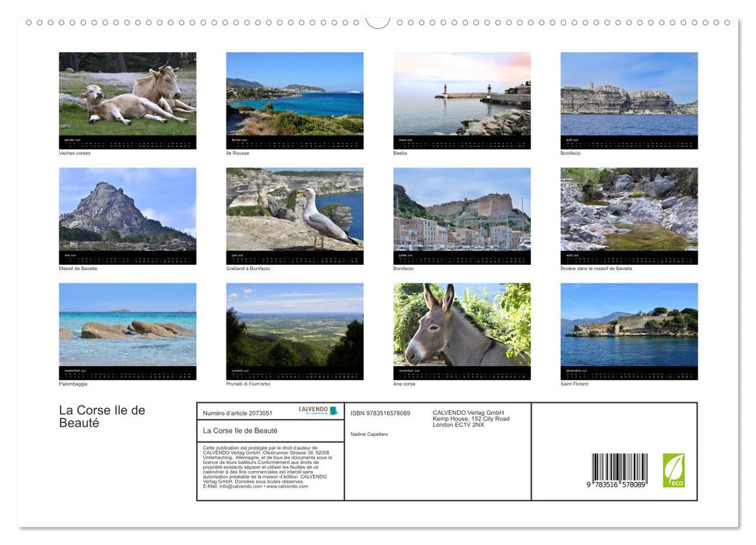The width and height of the screenshot is (756, 545).
Task: Toggle the spiral binding ring at top right
Action: click(x=728, y=23)
